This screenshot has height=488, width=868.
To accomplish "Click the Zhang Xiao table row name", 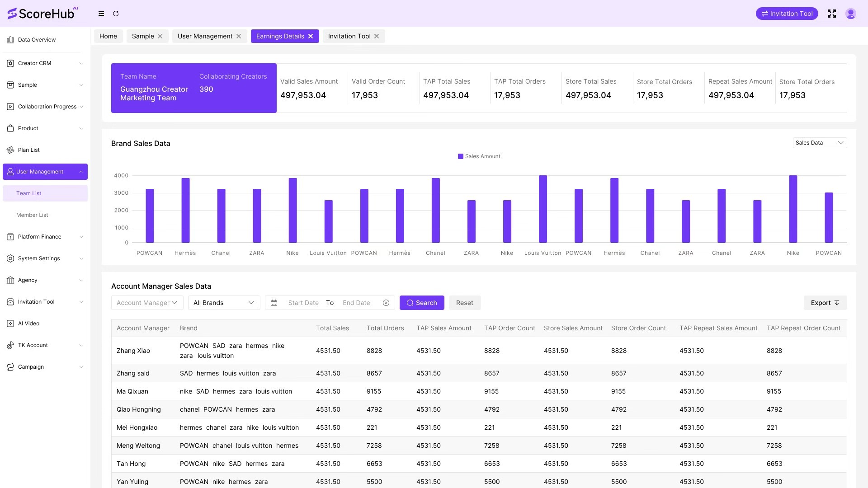I will (133, 351).
